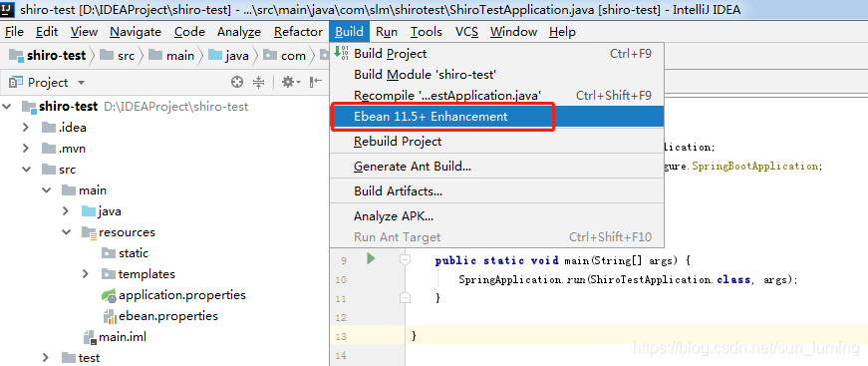Toggle code fold marker at line 9
The height and width of the screenshot is (366, 868).
pyautogui.click(x=406, y=258)
